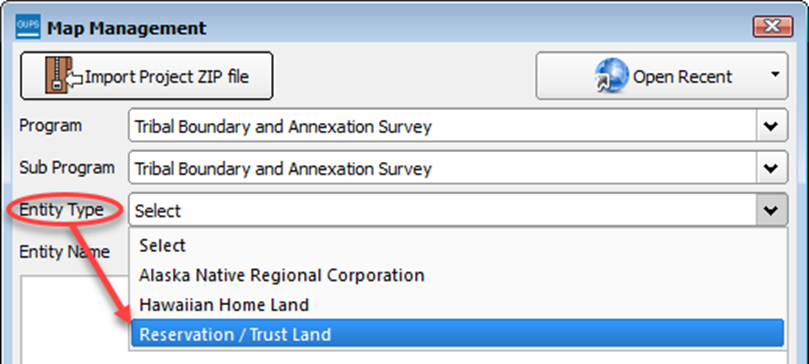Screen dimensions: 809x364
Task: Click the globe icon on Open Recent
Action: pos(611,75)
